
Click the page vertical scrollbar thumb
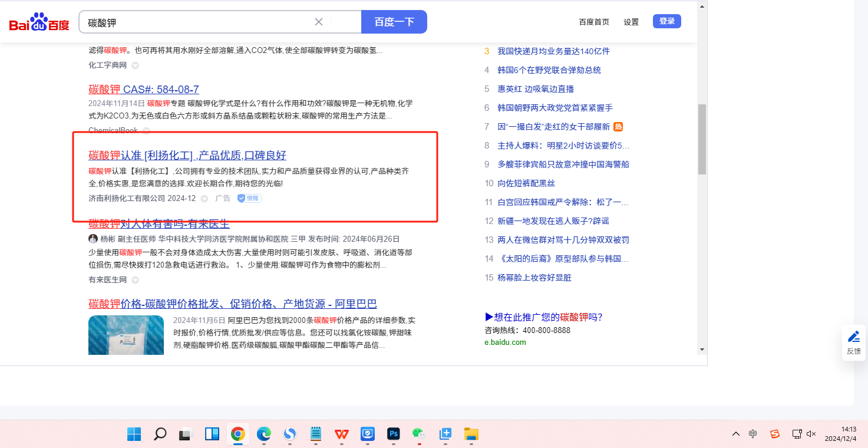(x=701, y=139)
